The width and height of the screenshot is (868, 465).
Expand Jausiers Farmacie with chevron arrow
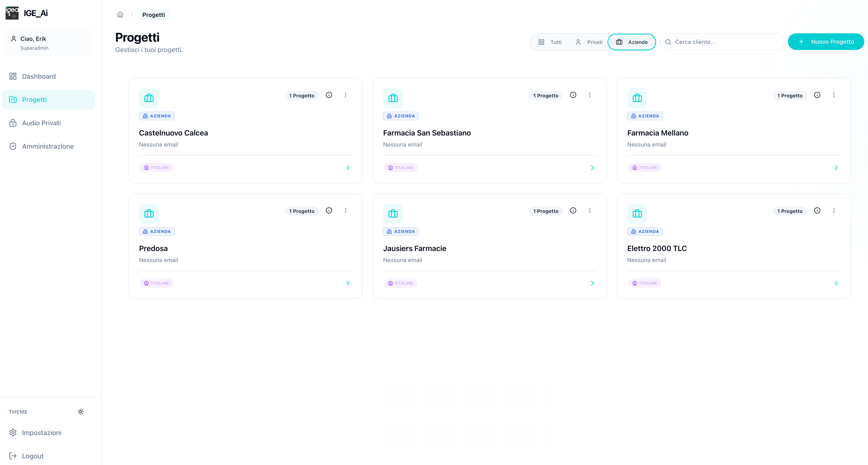(592, 283)
